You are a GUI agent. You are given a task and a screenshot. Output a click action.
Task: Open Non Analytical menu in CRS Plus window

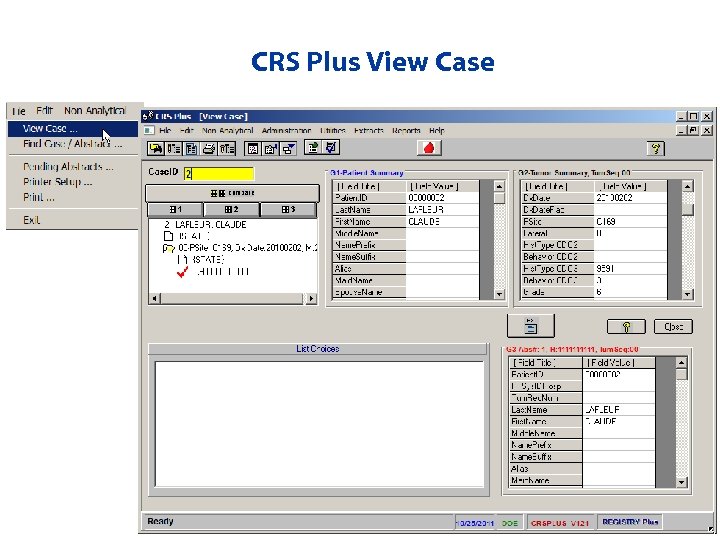(227, 130)
